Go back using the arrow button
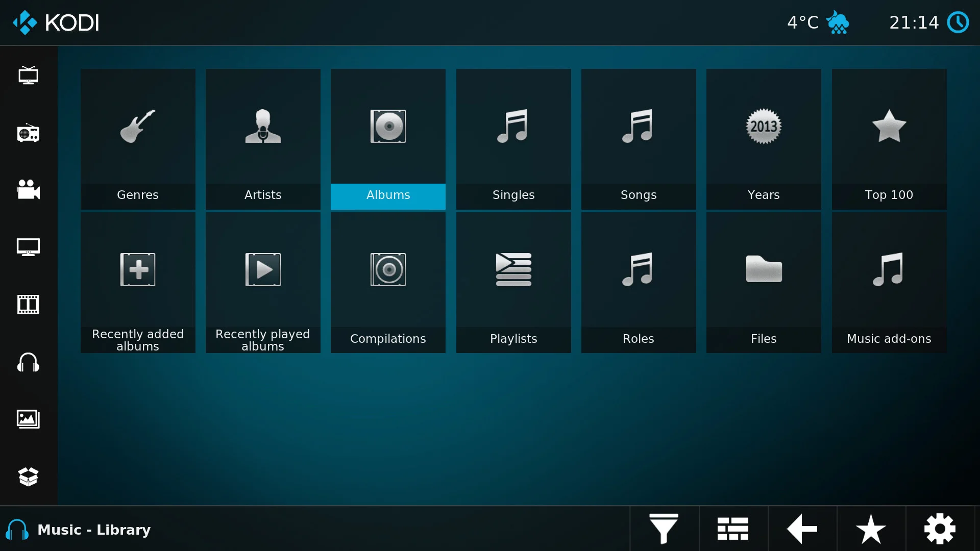 [x=802, y=529]
